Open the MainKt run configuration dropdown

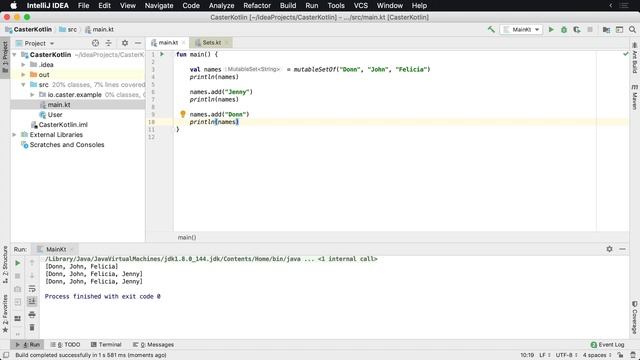pyautogui.click(x=521, y=29)
